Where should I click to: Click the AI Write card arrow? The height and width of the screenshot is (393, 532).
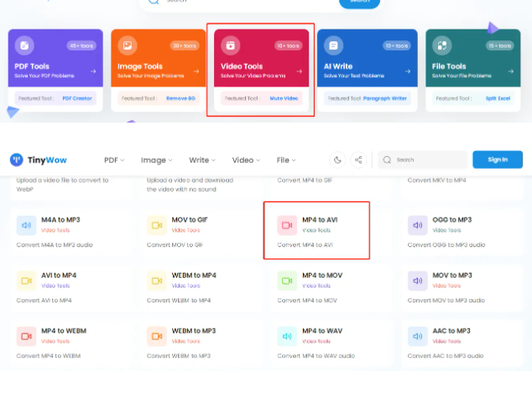408,71
